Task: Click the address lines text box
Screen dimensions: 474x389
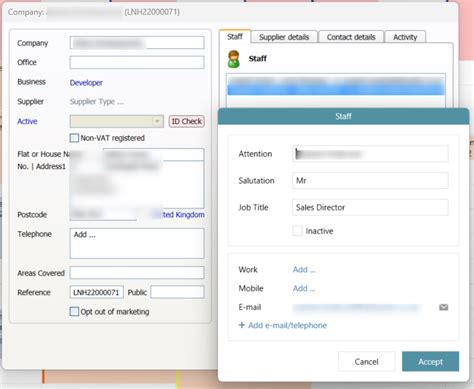Action: [137, 185]
